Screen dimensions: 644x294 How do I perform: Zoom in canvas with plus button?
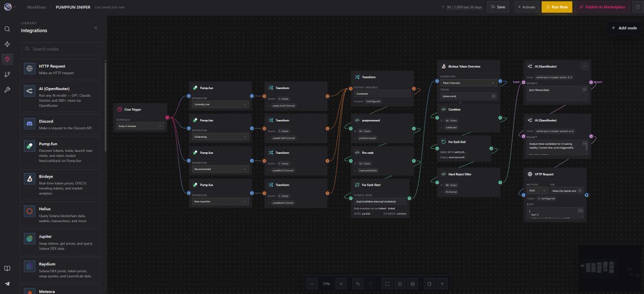(341, 284)
